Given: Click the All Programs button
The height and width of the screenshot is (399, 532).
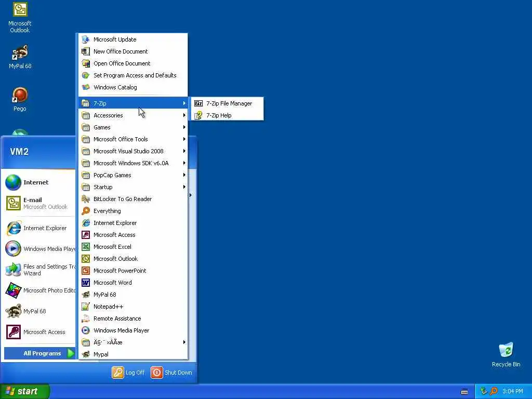Looking at the screenshot, I should (39, 353).
